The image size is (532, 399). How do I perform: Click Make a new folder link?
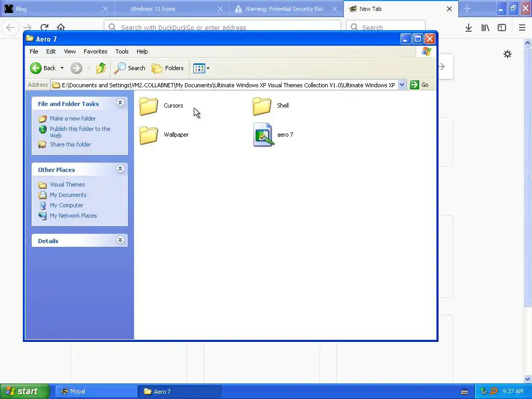73,118
